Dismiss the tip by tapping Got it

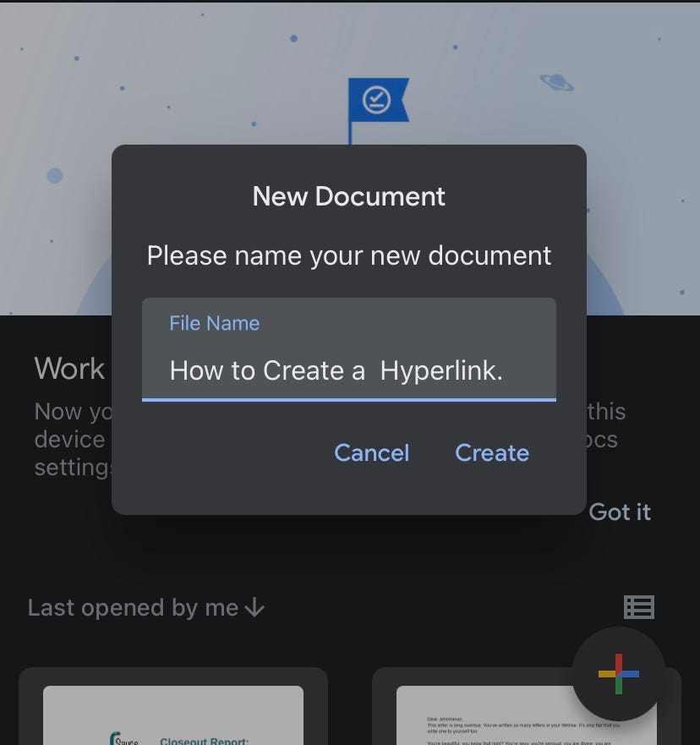coord(620,512)
